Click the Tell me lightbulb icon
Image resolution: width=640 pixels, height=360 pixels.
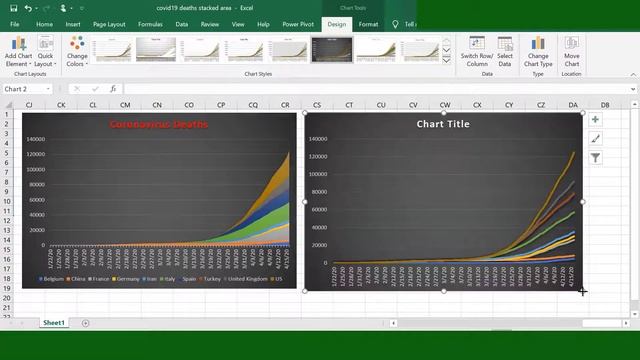click(x=395, y=24)
